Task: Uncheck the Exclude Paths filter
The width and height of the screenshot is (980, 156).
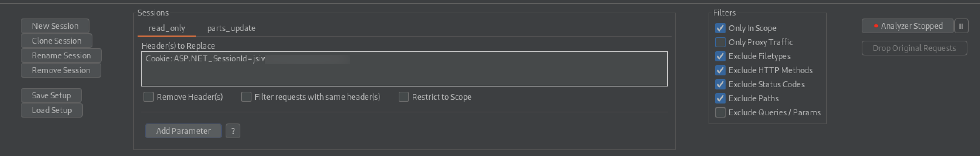Action: [720, 98]
